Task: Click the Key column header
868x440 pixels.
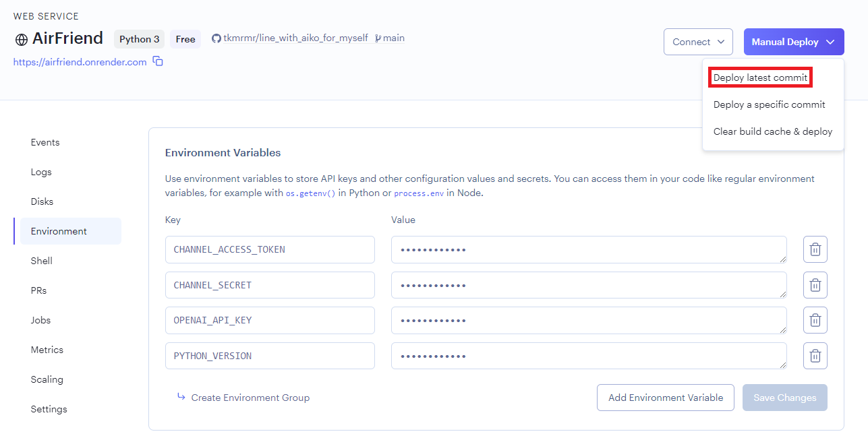Action: (173, 220)
